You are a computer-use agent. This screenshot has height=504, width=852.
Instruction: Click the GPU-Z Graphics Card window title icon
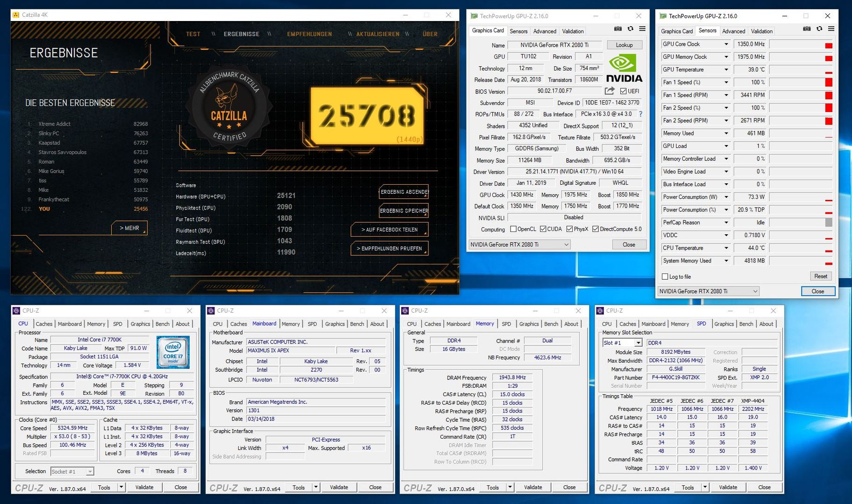click(474, 16)
